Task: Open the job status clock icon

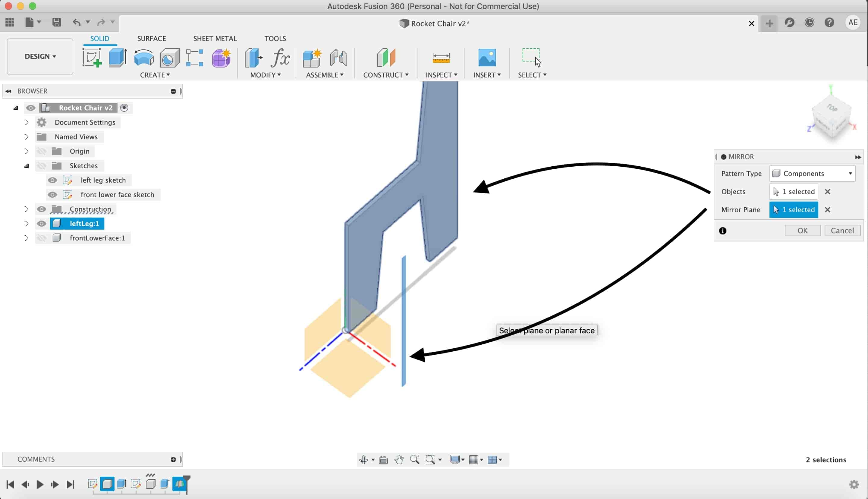Action: 810,23
